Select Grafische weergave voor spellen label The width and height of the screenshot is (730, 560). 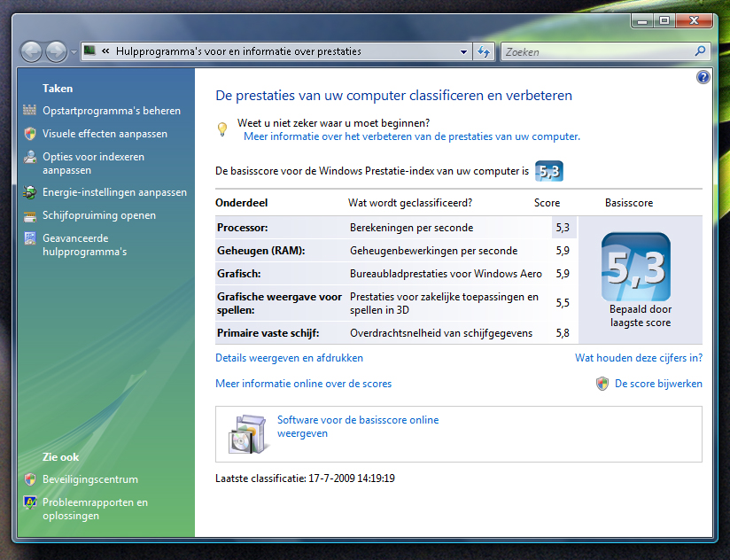point(279,304)
